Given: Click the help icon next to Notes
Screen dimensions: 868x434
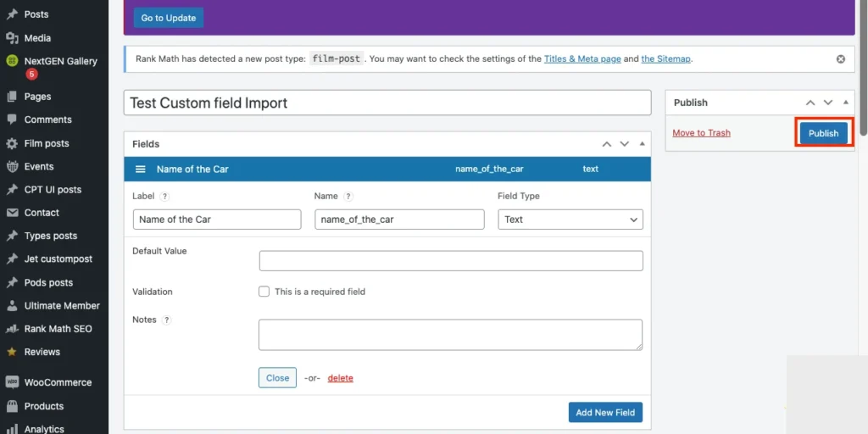Looking at the screenshot, I should (167, 320).
